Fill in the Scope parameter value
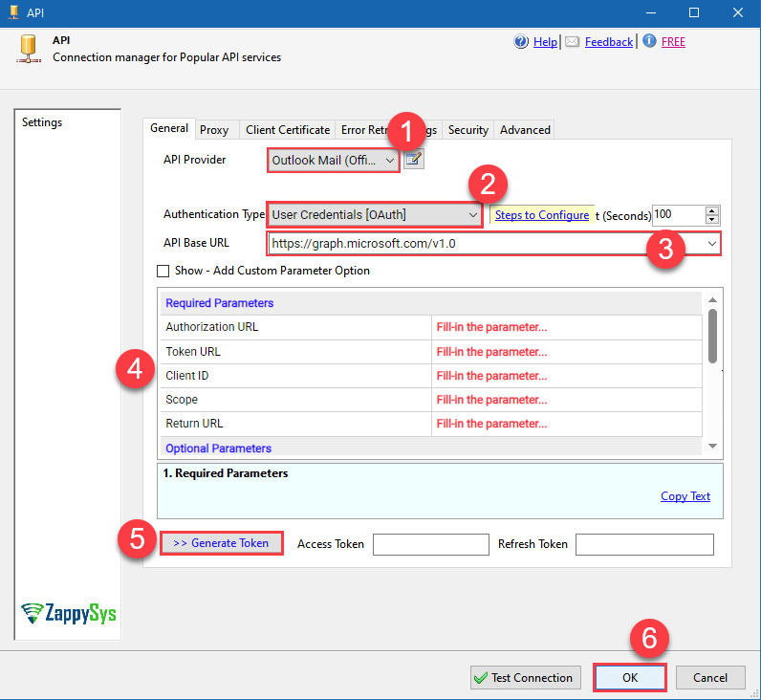The height and width of the screenshot is (700, 761). pos(566,400)
